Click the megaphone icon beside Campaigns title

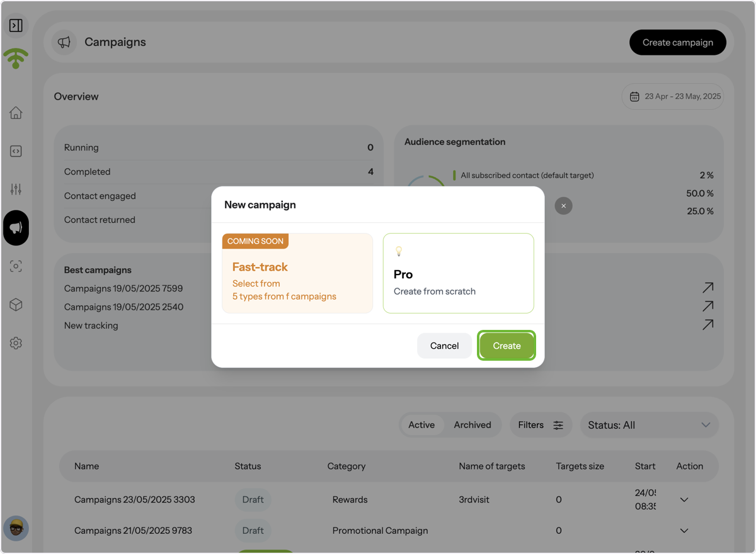pyautogui.click(x=64, y=42)
